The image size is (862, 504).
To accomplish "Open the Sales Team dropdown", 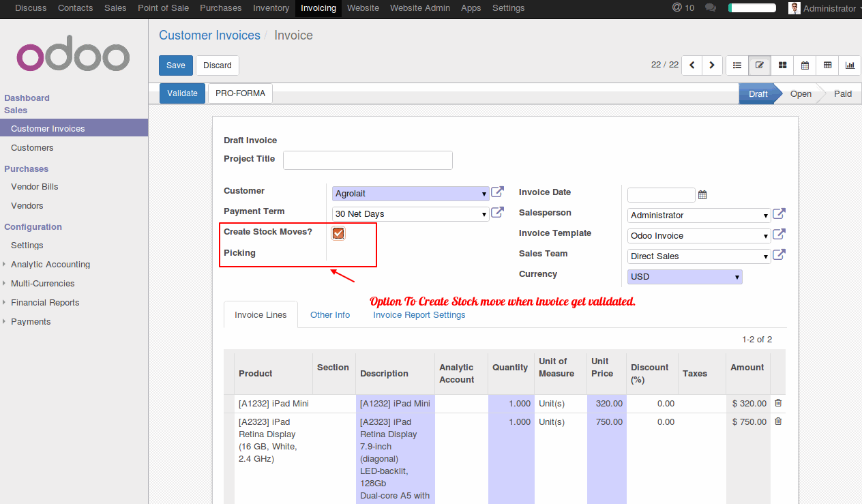I will click(x=699, y=256).
